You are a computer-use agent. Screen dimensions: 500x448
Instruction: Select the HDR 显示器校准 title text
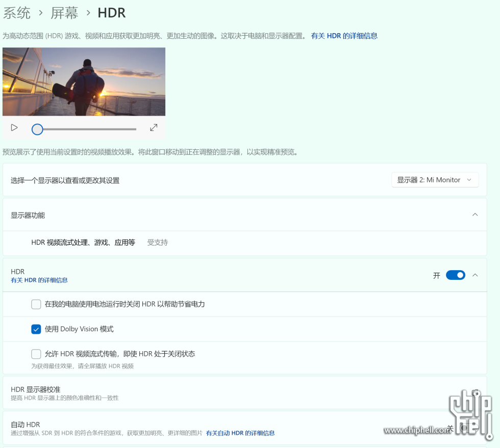click(36, 389)
